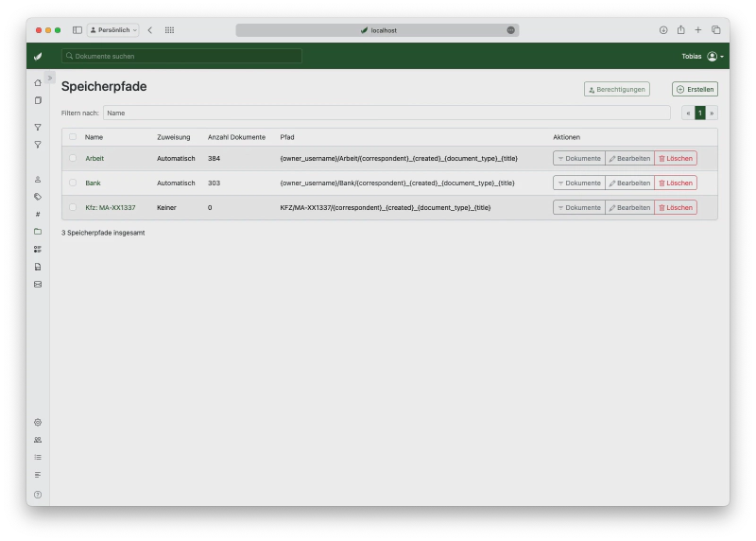The width and height of the screenshot is (756, 541).
Task: Toggle the select-all checkbox in the table header
Action: [x=73, y=137]
